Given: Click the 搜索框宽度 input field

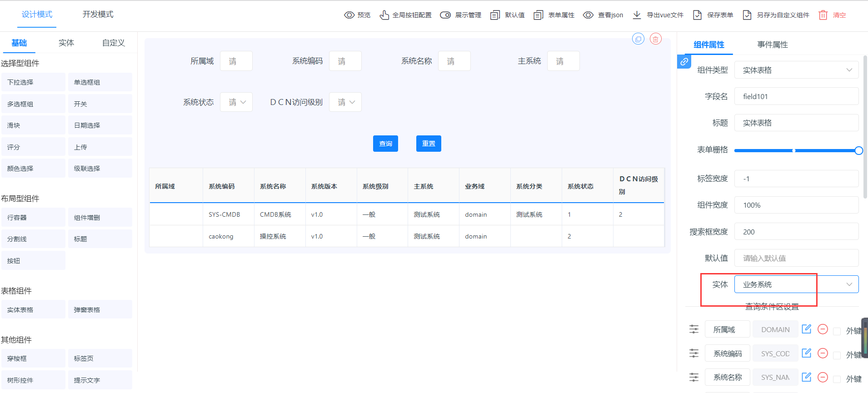Looking at the screenshot, I should (x=797, y=232).
